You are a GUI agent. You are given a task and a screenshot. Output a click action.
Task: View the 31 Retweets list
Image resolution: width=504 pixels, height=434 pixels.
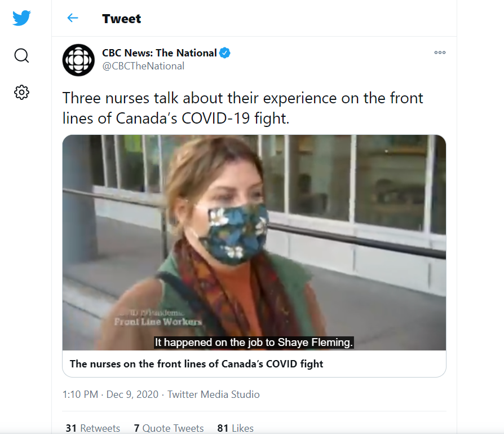[93, 428]
